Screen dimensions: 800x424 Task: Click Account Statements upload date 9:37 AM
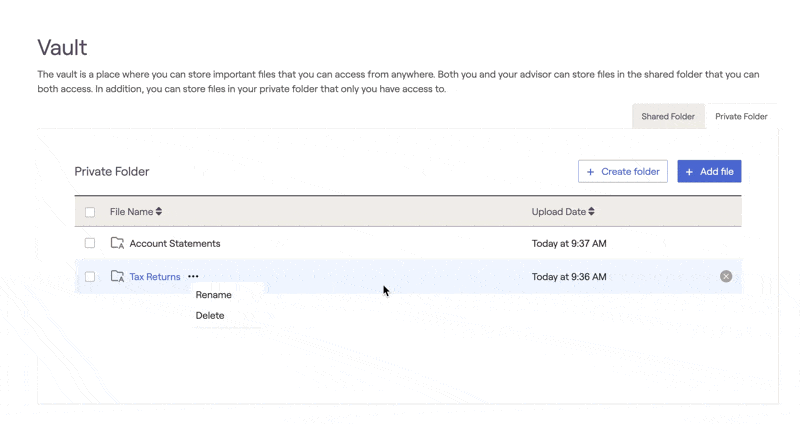(x=569, y=243)
